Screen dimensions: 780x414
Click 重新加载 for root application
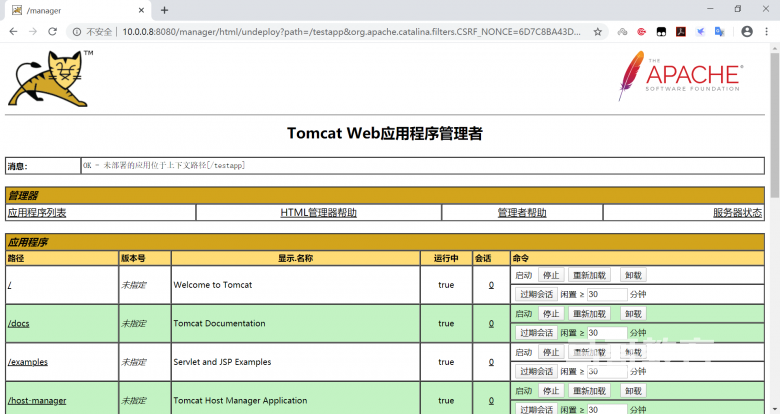pyautogui.click(x=589, y=275)
